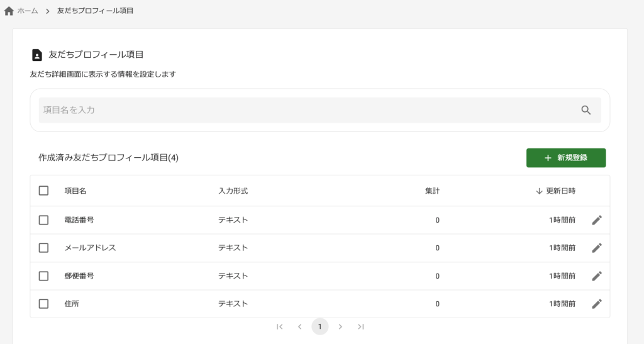Screen dimensions: 644x344
Task: Edit the 電話番号 row with pencil icon
Action: coord(597,220)
